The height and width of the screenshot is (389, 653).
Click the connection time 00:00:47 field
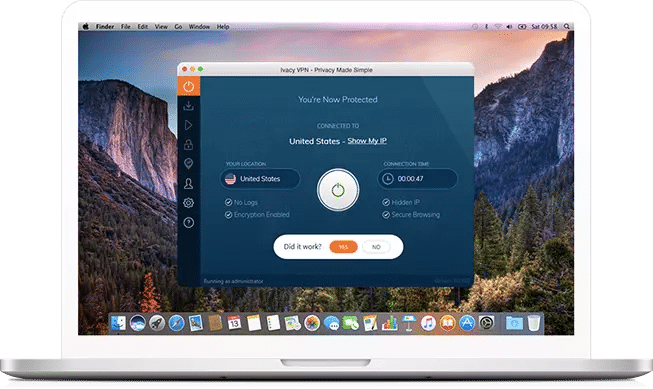click(x=417, y=179)
